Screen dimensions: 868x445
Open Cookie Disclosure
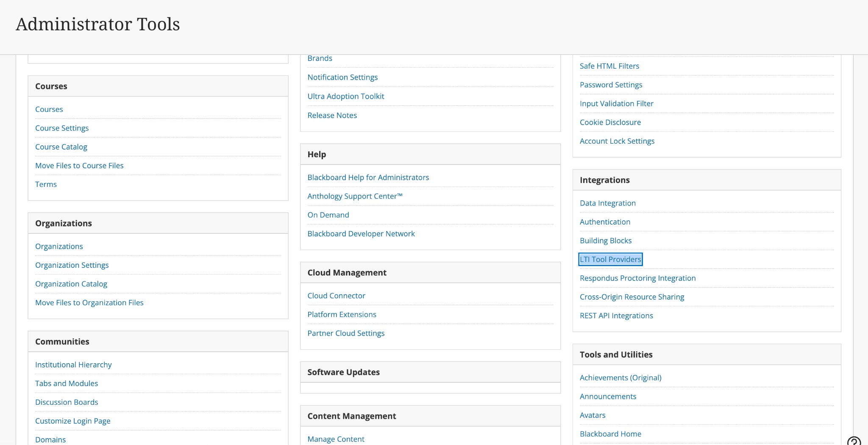[610, 122]
